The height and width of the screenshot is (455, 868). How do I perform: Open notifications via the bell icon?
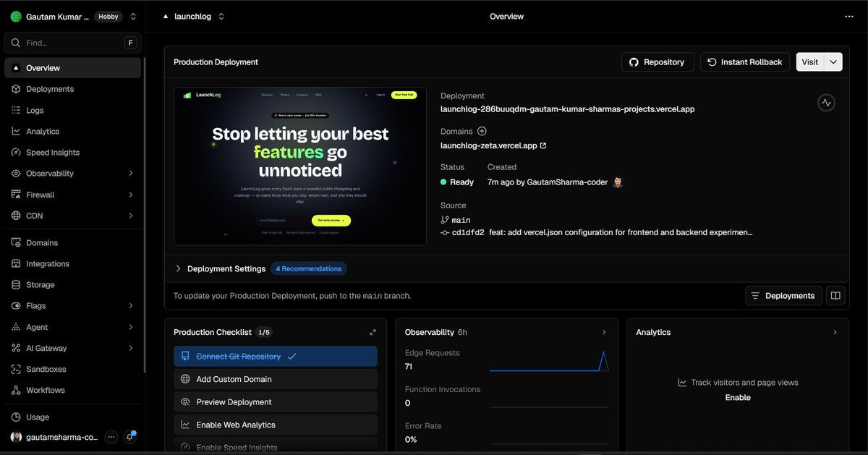[x=129, y=437]
